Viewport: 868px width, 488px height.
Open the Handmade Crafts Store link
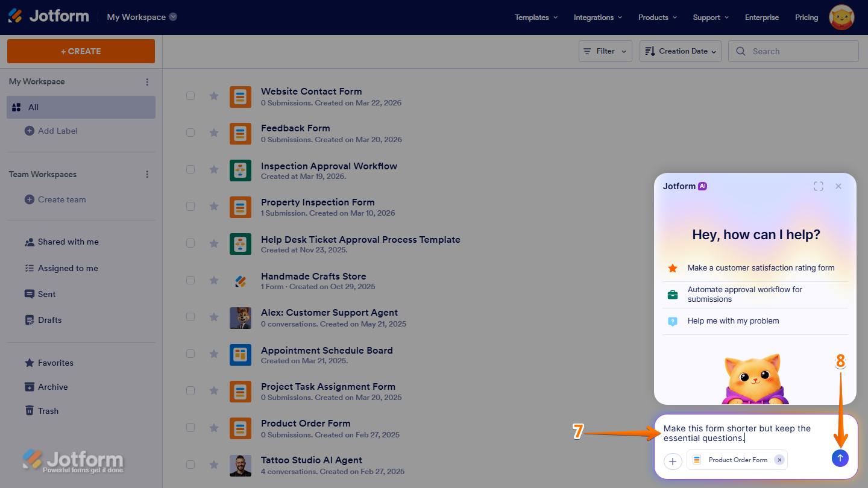pos(313,276)
